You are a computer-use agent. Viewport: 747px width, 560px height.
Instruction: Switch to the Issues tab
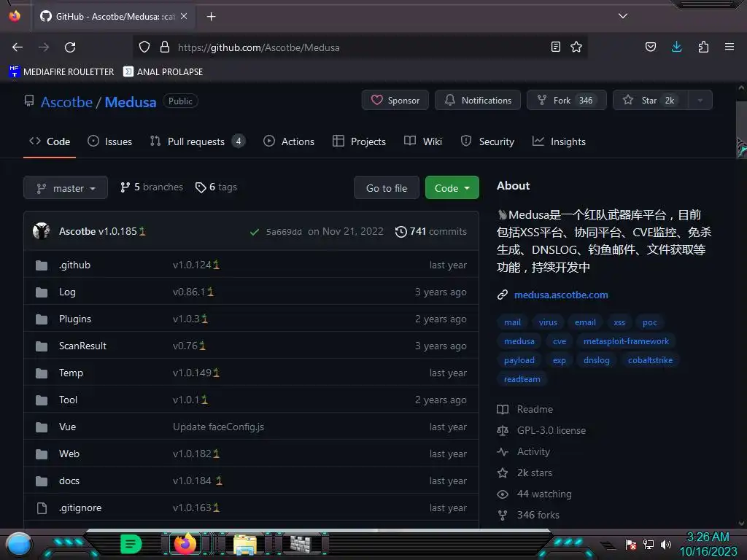(x=109, y=141)
